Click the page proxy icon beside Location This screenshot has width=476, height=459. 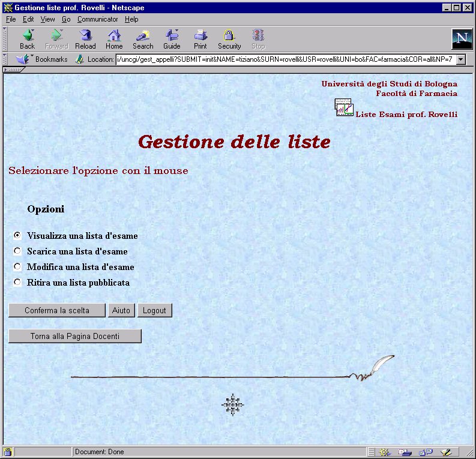80,59
